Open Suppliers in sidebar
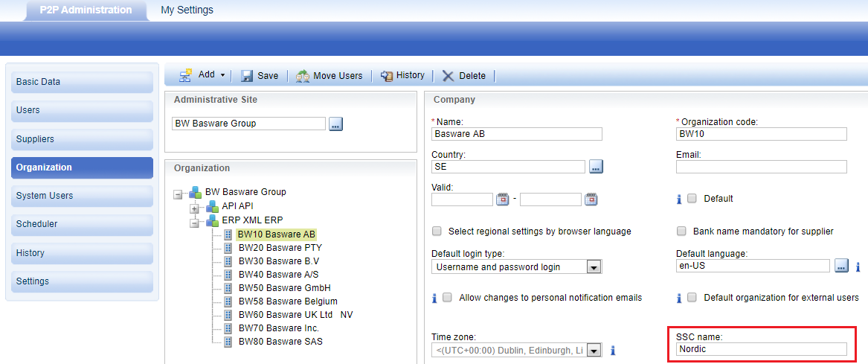This screenshot has width=868, height=364. (x=82, y=139)
